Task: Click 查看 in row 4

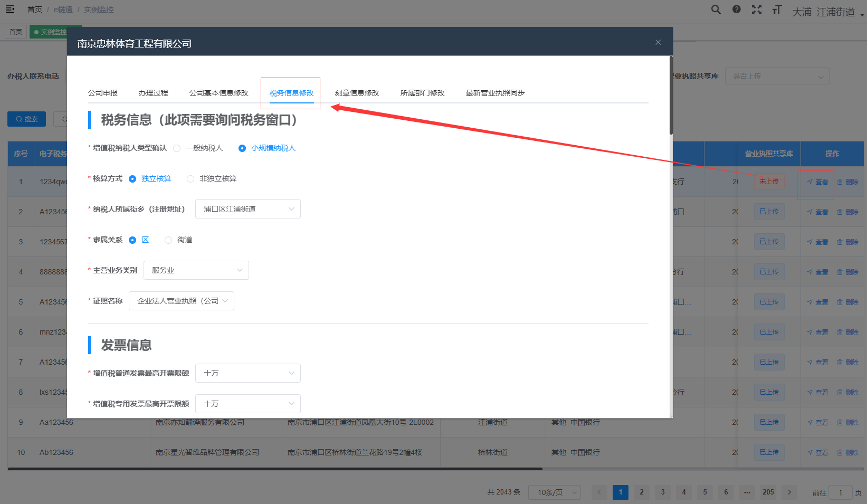Action: pos(817,272)
